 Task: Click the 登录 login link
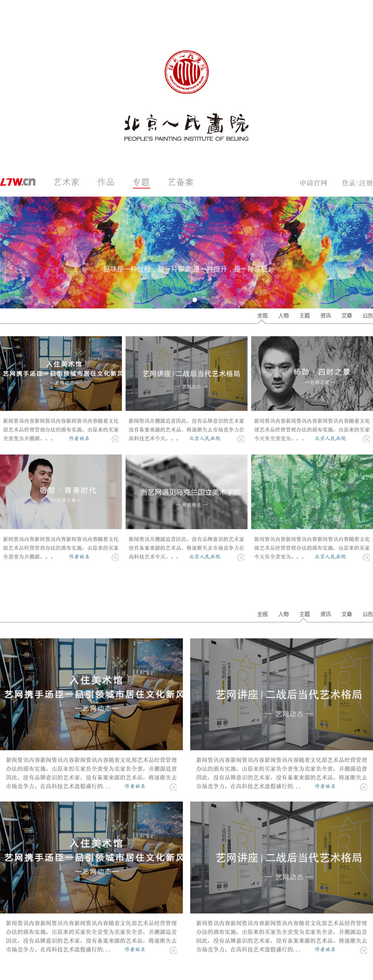[348, 183]
